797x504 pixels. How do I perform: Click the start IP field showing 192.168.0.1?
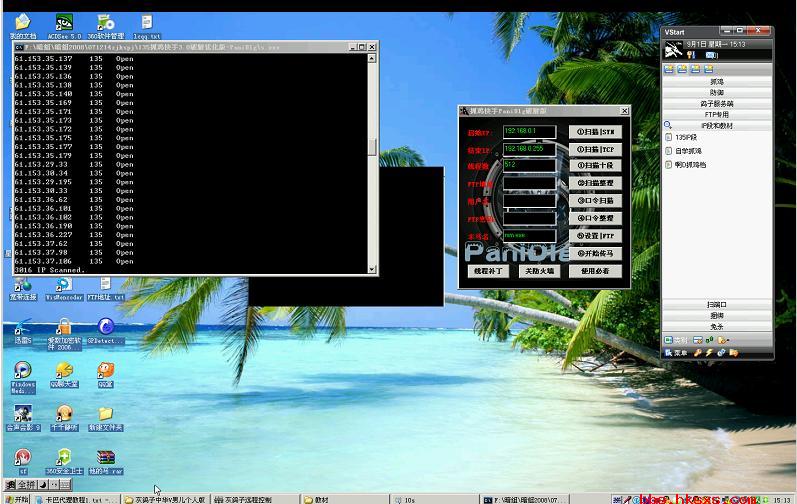(x=529, y=132)
